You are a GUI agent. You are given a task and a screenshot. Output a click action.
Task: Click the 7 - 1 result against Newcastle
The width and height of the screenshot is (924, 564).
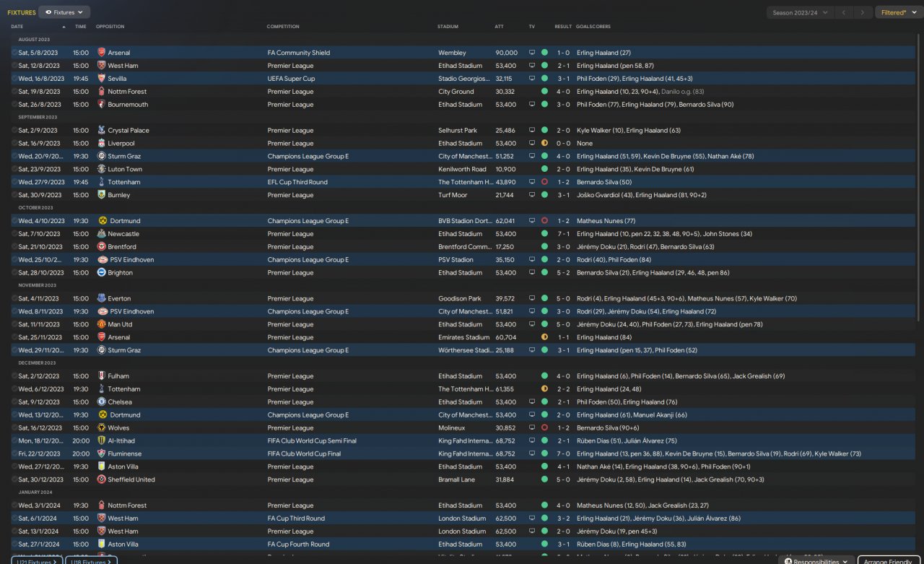coord(563,234)
